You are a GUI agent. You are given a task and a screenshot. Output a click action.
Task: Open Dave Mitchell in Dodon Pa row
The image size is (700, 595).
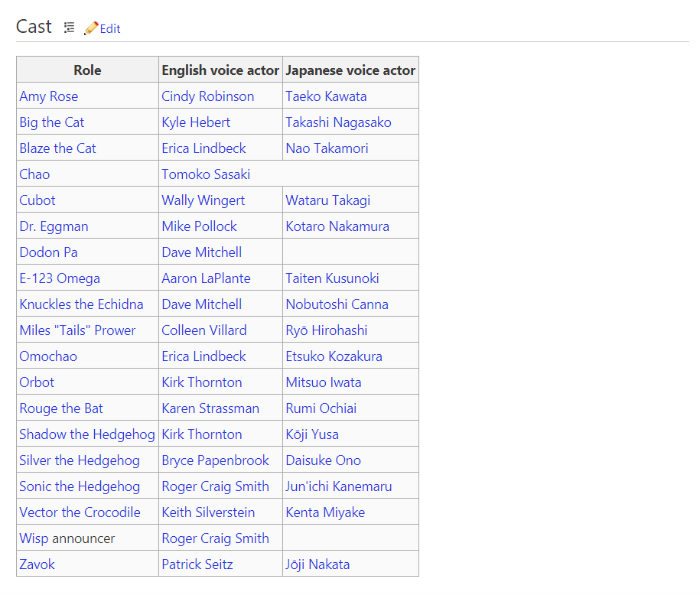[202, 252]
